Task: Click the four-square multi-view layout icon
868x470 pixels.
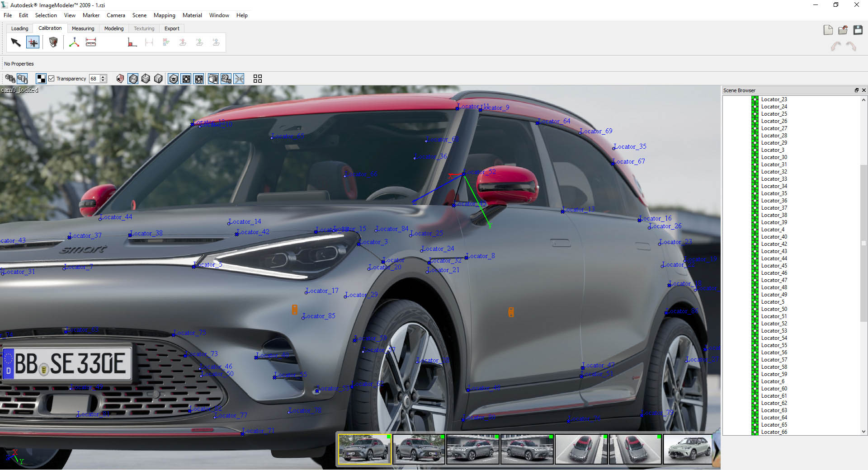Action: click(x=258, y=79)
